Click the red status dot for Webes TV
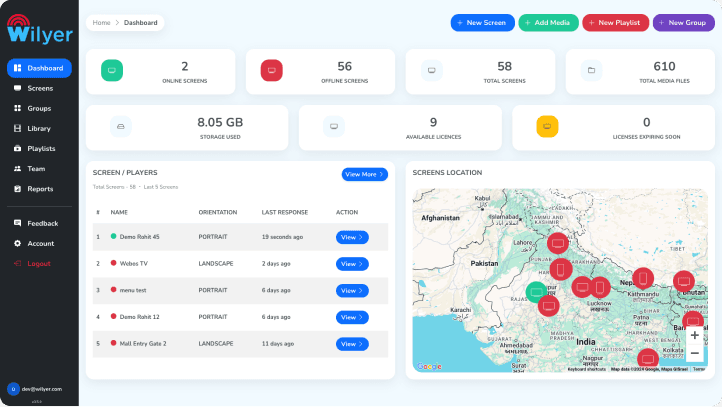This screenshot has width=722, height=407. pyautogui.click(x=113, y=263)
